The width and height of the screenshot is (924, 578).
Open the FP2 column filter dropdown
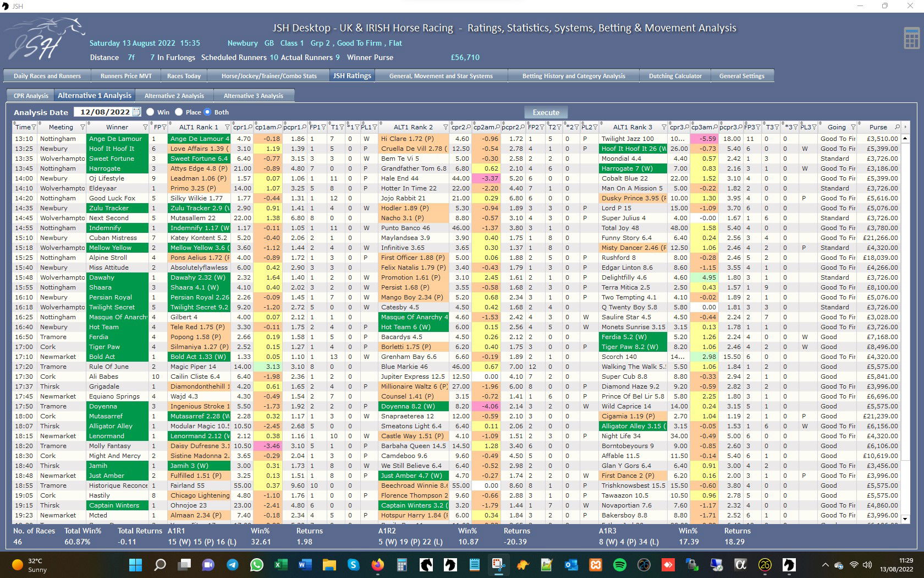pos(543,127)
